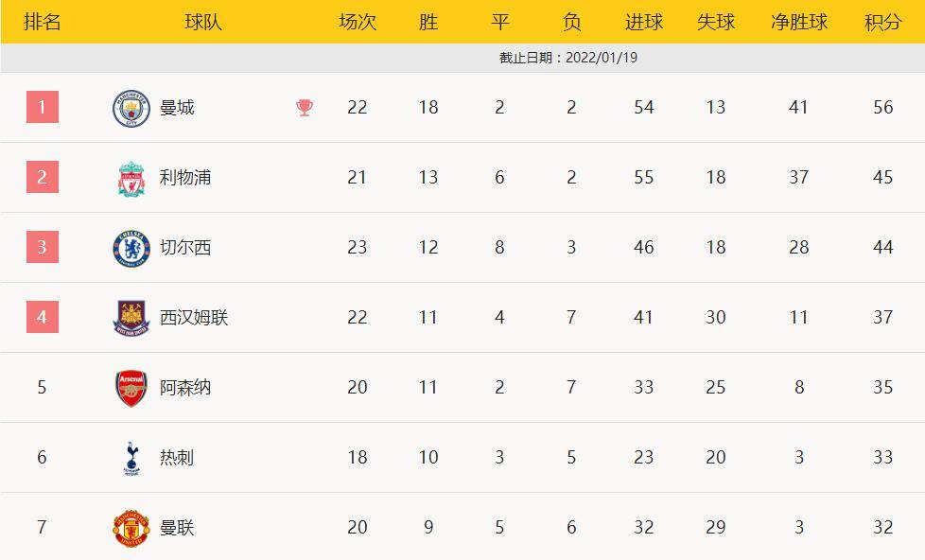Click the 进球 column header
The width and height of the screenshot is (925, 560).
pyautogui.click(x=644, y=22)
